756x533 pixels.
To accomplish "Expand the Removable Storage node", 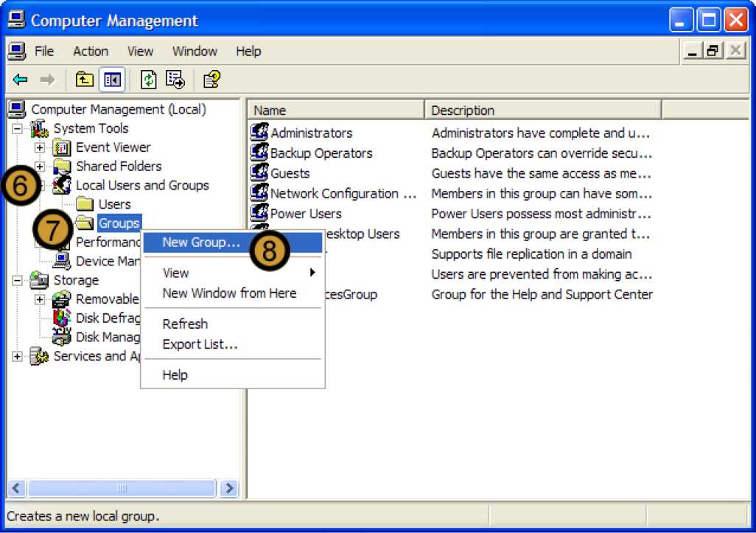I will point(40,299).
